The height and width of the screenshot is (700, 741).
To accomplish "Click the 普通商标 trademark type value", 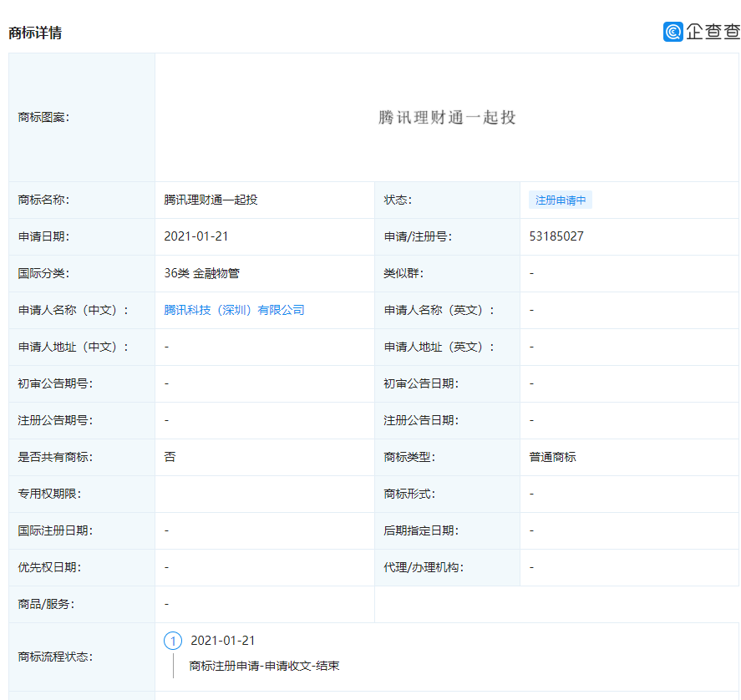I will 552,457.
